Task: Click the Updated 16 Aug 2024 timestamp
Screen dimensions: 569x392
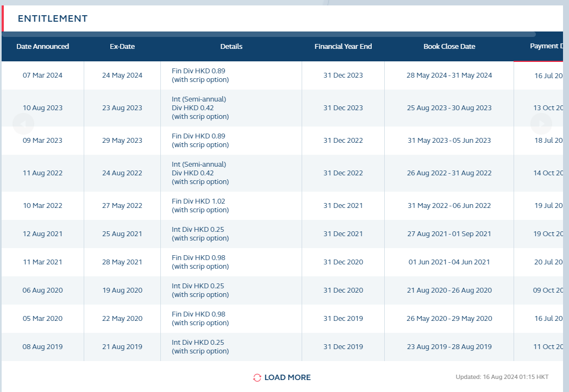Action: pos(502,377)
